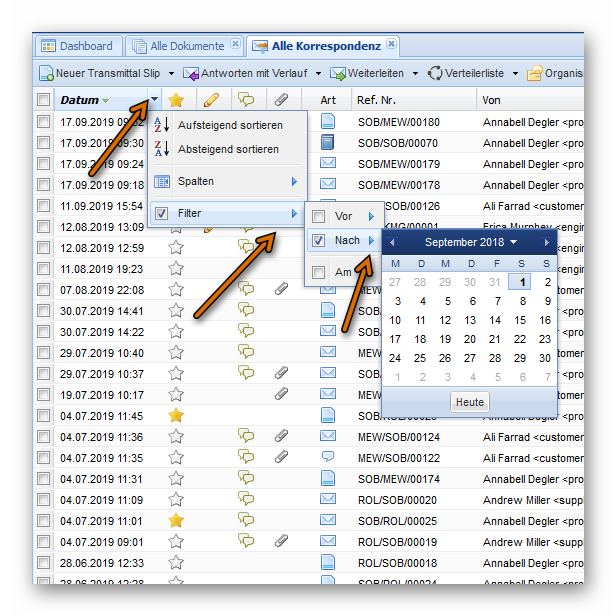Click the yellow star on 04.07.2019 11:45 row
Screen dimensions: 616x616
[x=176, y=415]
